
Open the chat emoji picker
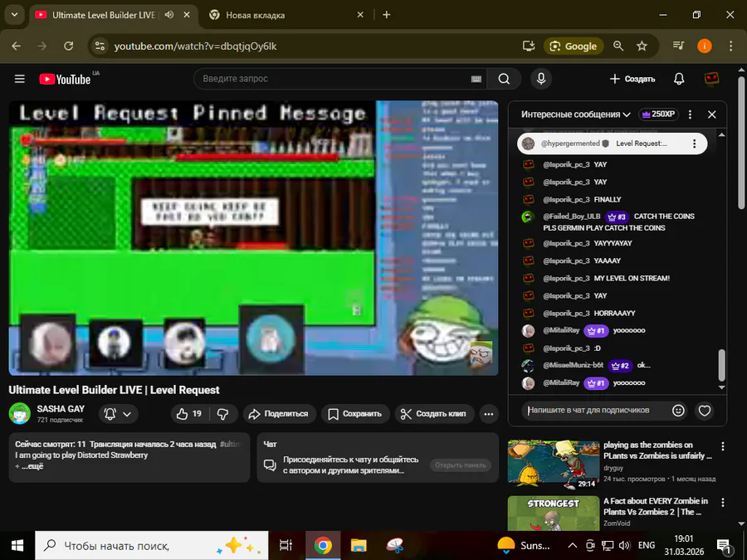[x=678, y=411]
